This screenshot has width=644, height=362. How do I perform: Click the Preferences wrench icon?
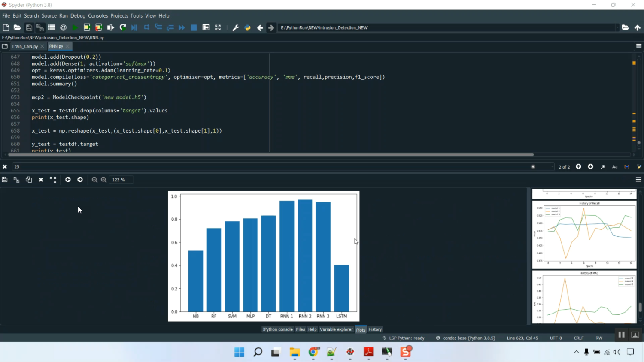coord(235,27)
